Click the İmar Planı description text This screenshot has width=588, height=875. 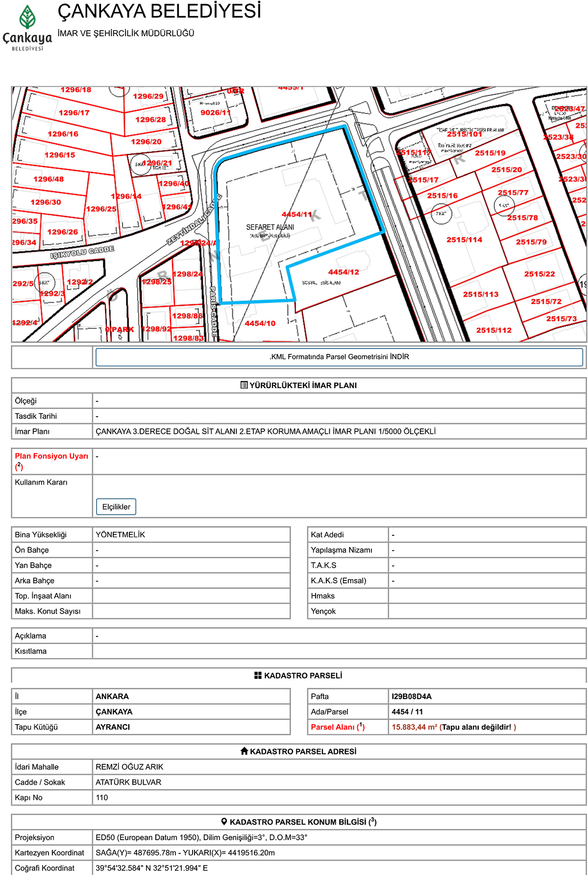click(x=266, y=431)
